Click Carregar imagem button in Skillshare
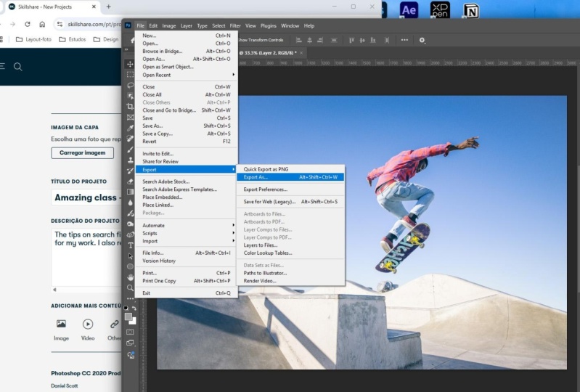 point(82,152)
